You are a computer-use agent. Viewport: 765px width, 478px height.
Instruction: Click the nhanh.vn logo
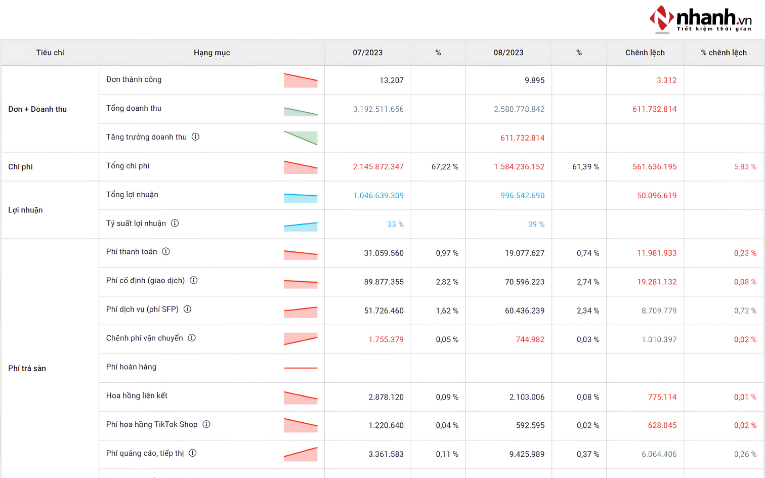700,19
